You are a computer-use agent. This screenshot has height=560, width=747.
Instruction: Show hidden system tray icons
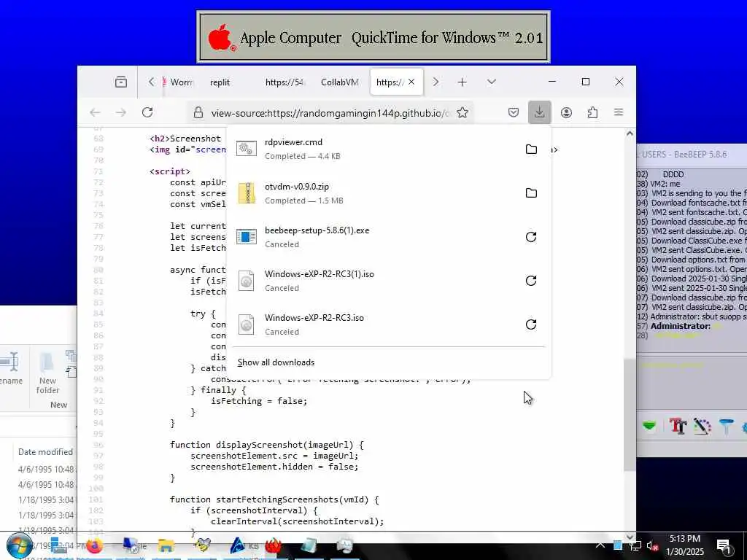600,545
